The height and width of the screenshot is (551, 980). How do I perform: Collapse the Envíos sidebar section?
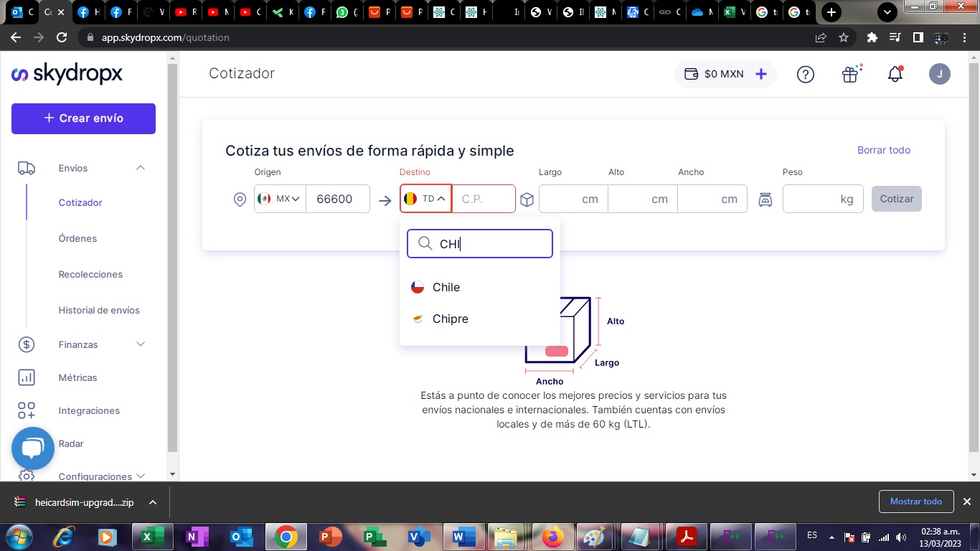[x=141, y=168]
